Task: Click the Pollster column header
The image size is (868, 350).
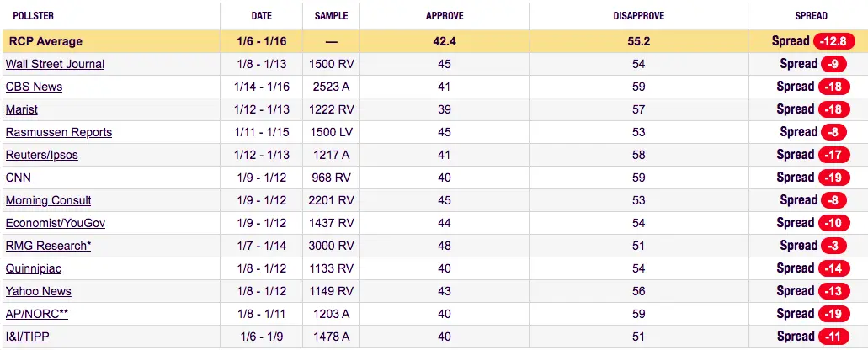Action: pyautogui.click(x=34, y=16)
